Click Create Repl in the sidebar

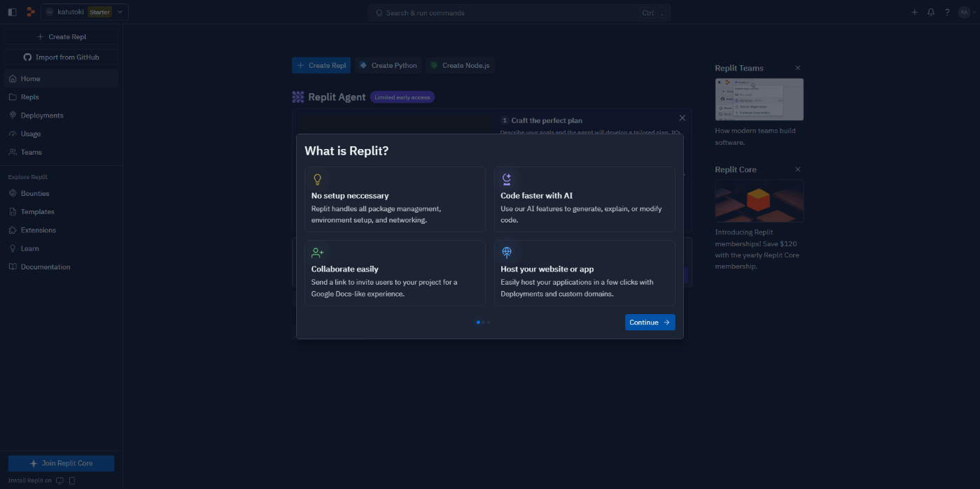click(62, 36)
